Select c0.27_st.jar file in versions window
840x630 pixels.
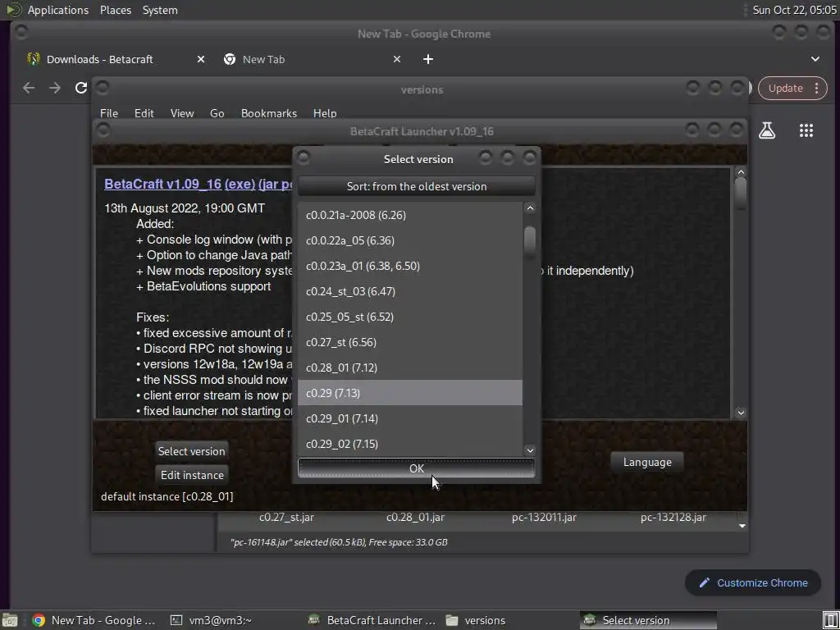click(x=286, y=517)
